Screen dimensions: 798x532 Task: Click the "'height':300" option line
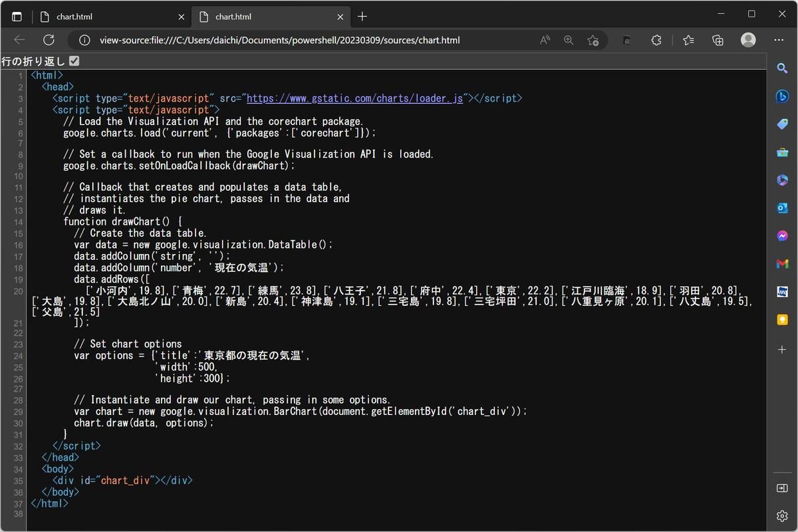click(x=192, y=378)
